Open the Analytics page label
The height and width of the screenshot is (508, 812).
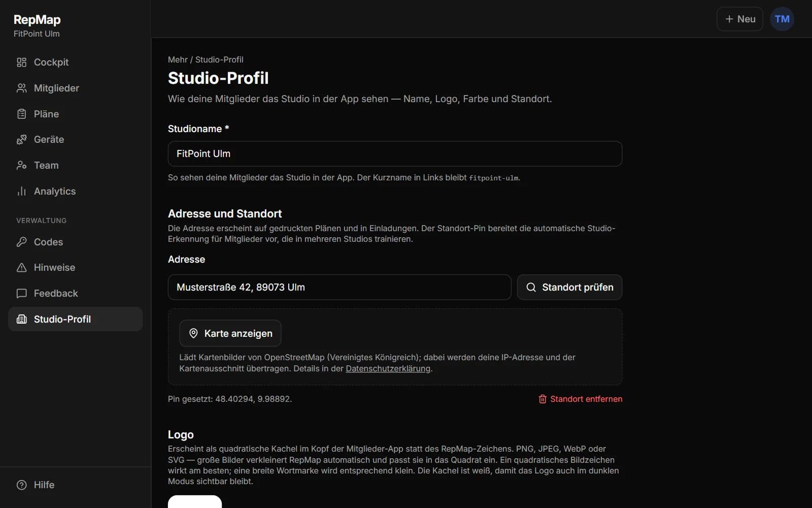(x=55, y=191)
